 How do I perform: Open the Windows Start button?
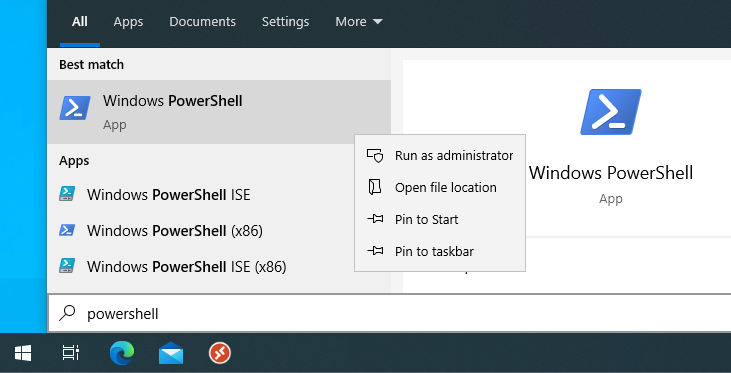point(23,353)
